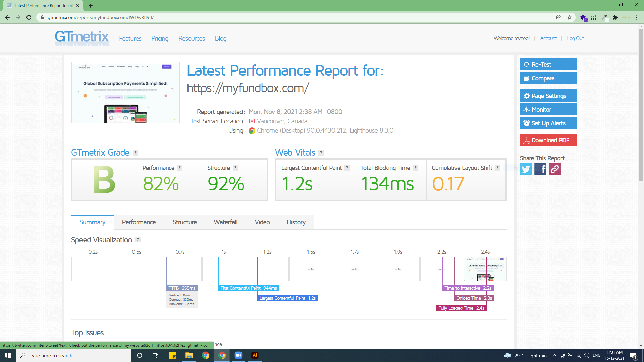The height and width of the screenshot is (362, 644).
Task: Open Total Blocking Time help icon
Action: (416, 168)
